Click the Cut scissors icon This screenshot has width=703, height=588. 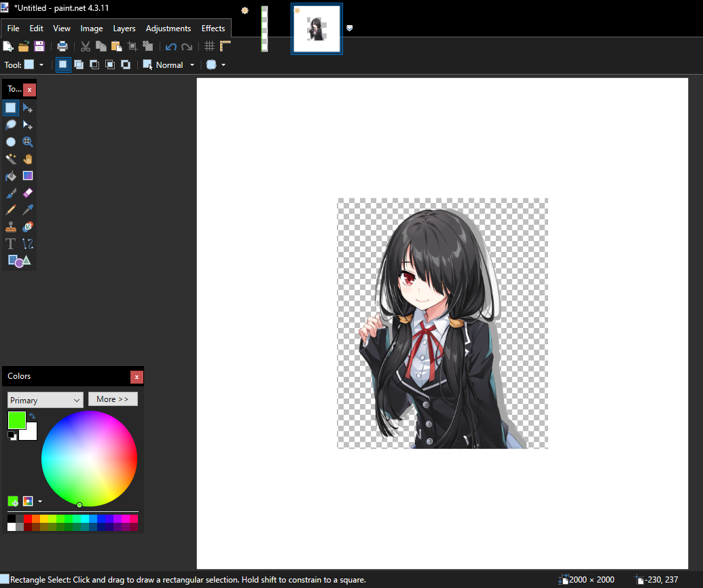point(85,46)
